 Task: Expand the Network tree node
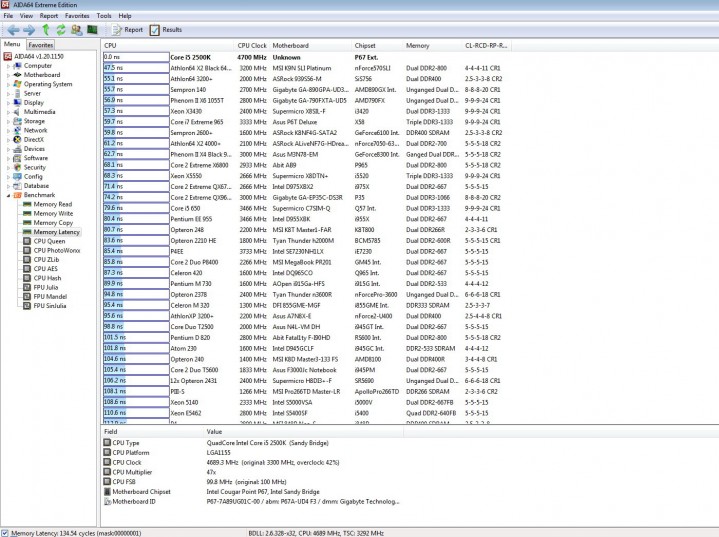(8, 131)
